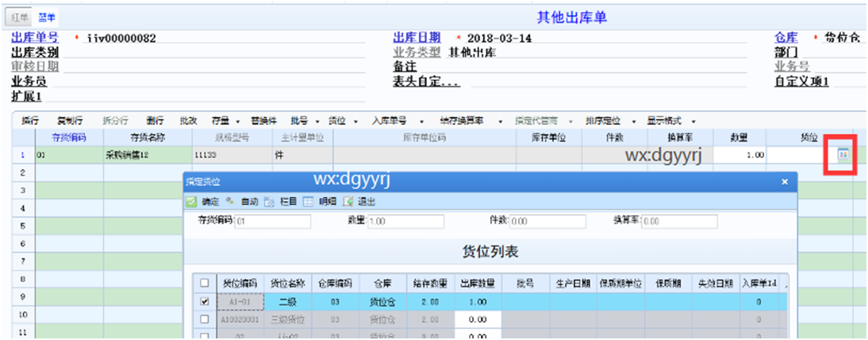Uncheck the checkbox for bin A1-01

pyautogui.click(x=204, y=301)
